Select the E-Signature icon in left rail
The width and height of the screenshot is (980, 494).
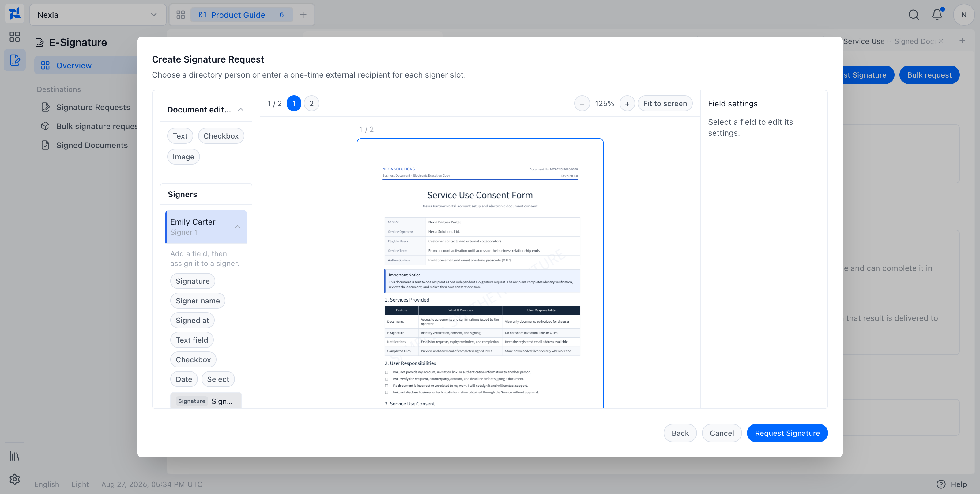tap(14, 60)
